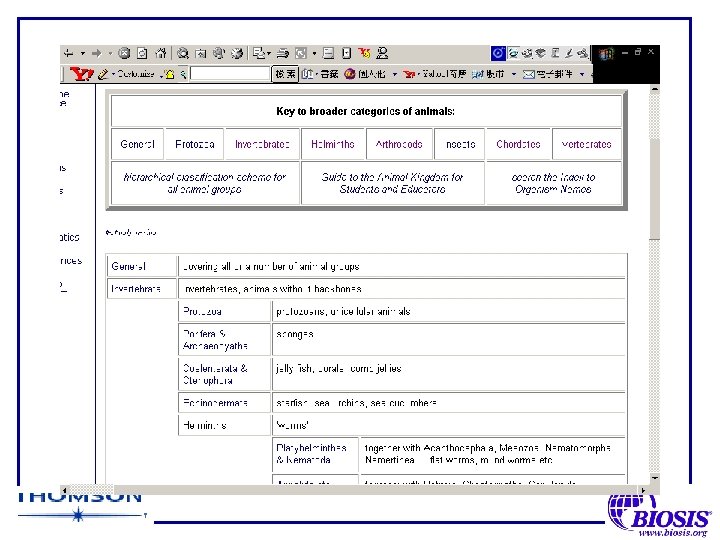Screen dimensions: 720x540
Task: Click the vertical scrollbar thumb
Action: pos(655,188)
